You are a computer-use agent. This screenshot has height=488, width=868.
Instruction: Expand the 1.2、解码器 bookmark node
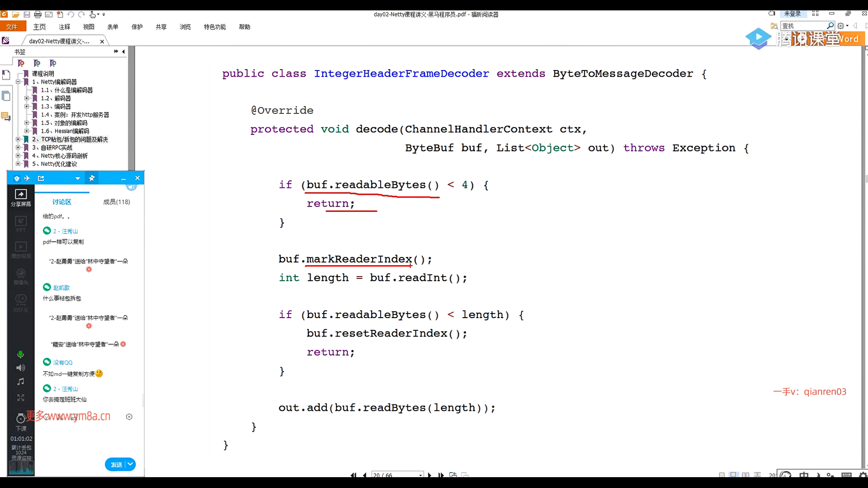coord(27,99)
